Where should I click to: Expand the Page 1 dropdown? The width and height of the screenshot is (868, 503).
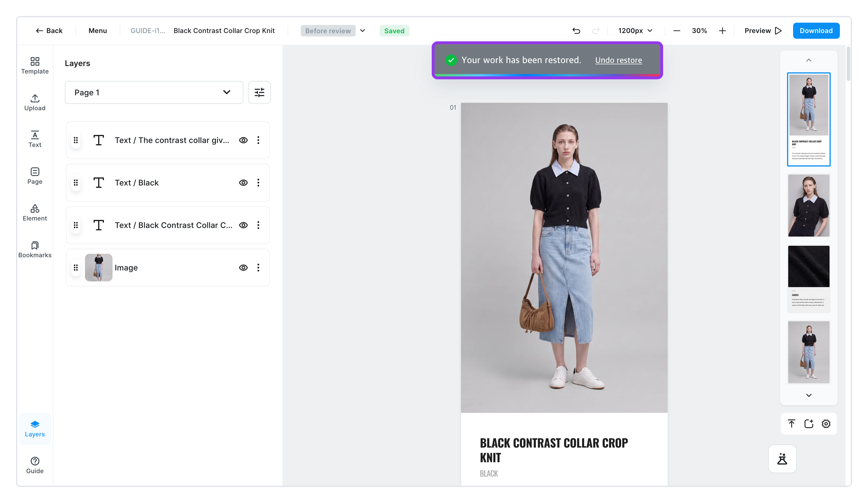[x=154, y=92]
